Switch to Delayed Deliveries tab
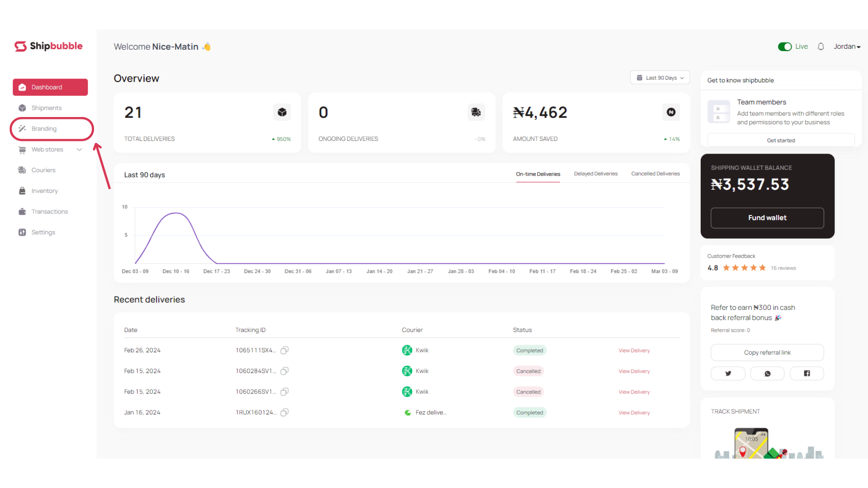The height and width of the screenshot is (488, 868). [595, 174]
